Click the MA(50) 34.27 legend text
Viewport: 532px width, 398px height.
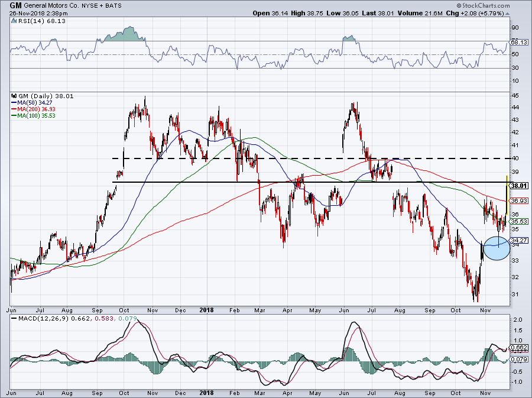pyautogui.click(x=35, y=102)
